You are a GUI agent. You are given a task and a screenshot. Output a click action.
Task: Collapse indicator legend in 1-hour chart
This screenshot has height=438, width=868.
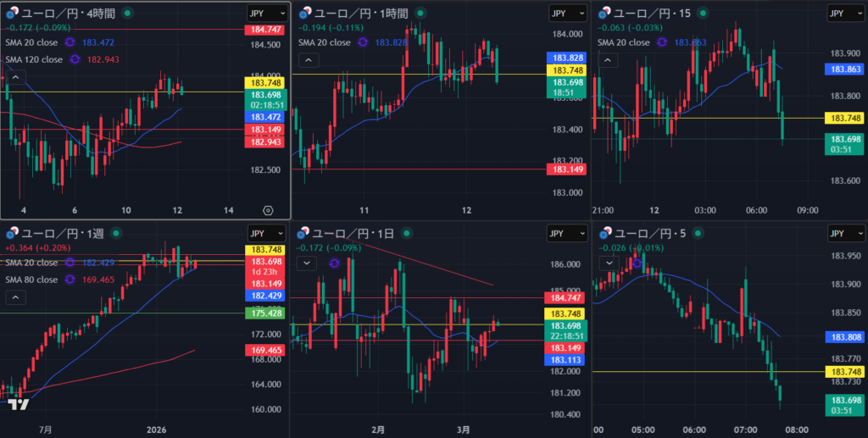pos(307,59)
